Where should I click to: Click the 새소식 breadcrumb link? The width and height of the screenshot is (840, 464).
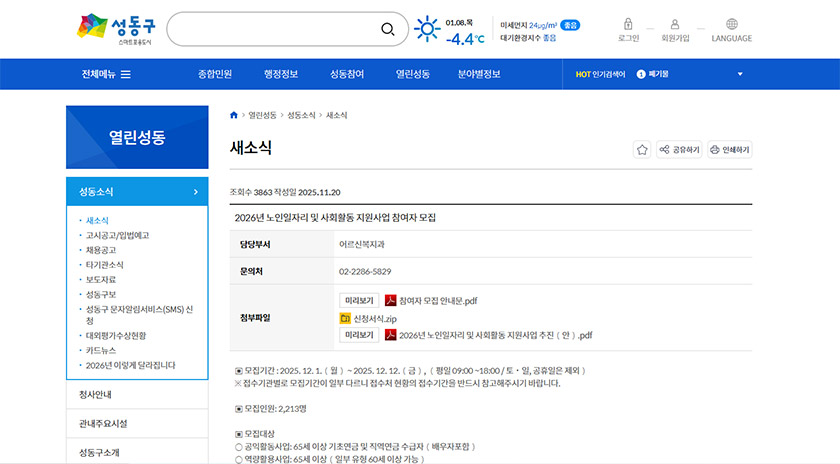(336, 115)
